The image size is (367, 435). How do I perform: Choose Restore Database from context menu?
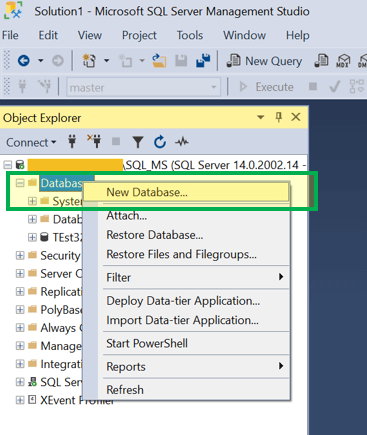[154, 235]
